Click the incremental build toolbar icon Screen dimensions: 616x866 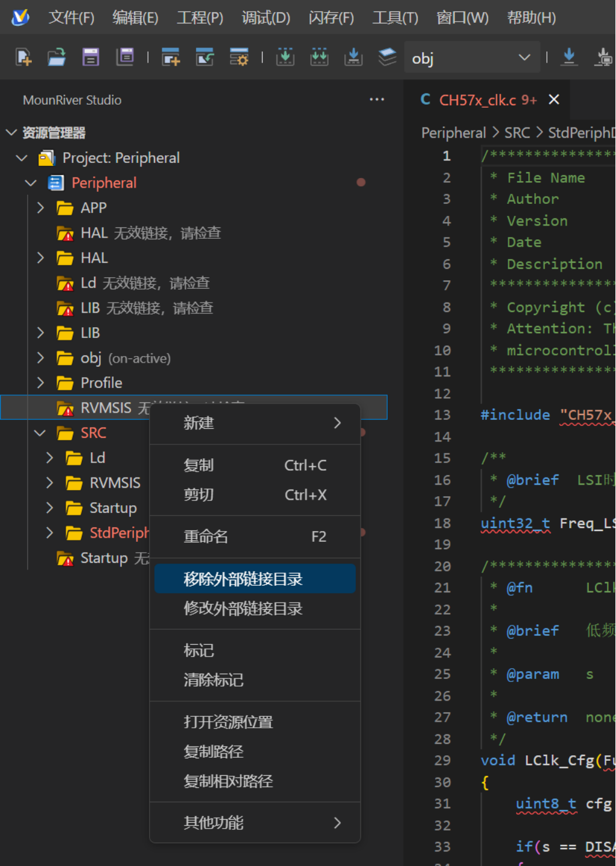(285, 57)
